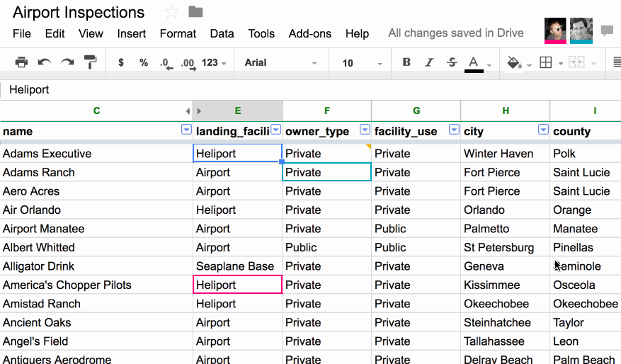Select the Airport Manatee name cell
Viewport: 621px width, 364px height.
tap(96, 229)
